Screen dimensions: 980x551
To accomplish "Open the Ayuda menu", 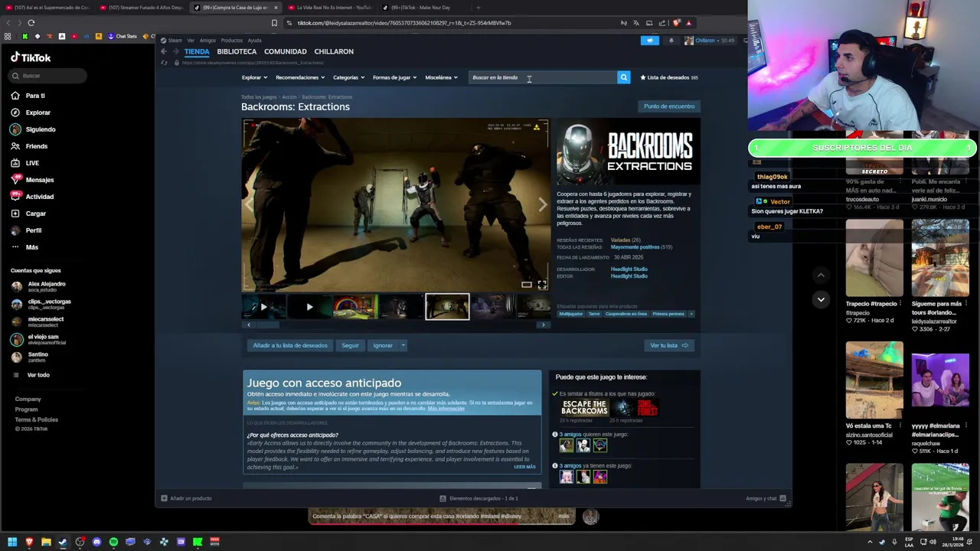I will (x=255, y=41).
